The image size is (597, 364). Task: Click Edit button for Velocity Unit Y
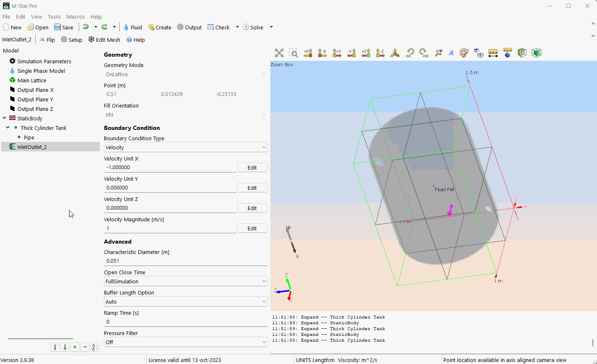[x=252, y=188]
